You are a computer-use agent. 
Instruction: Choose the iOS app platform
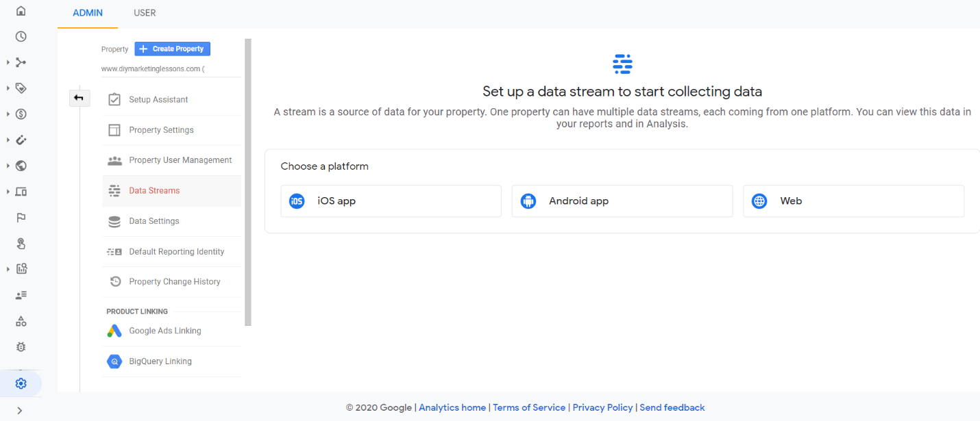(391, 201)
